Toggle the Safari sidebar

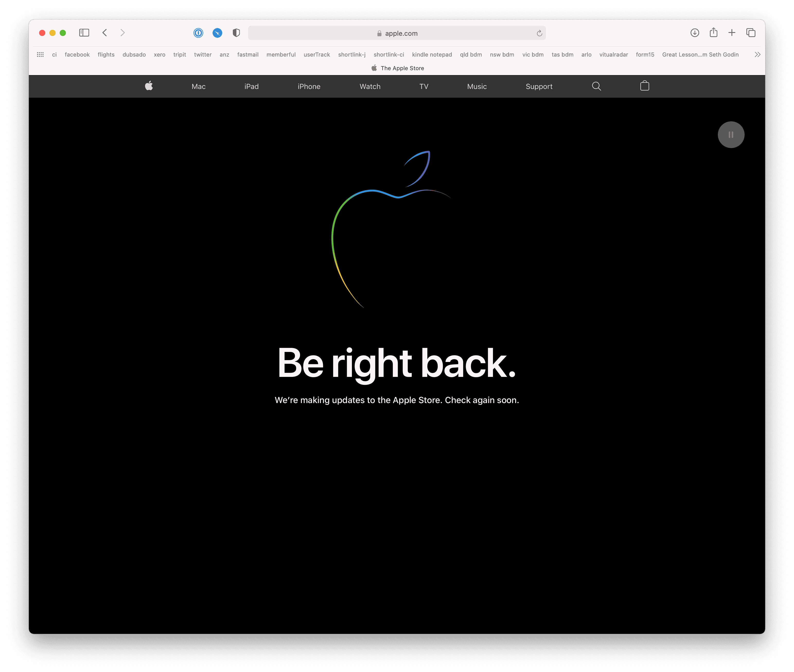[x=84, y=33]
